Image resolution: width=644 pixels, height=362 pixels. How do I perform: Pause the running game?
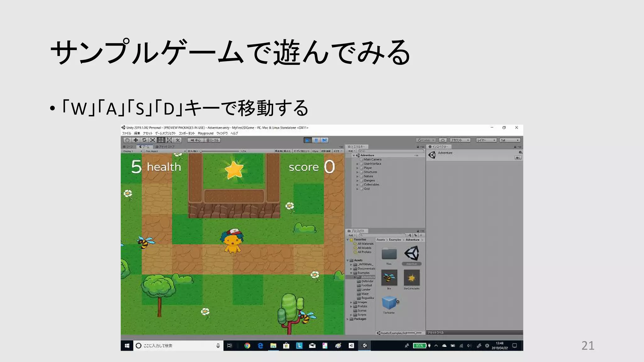316,140
